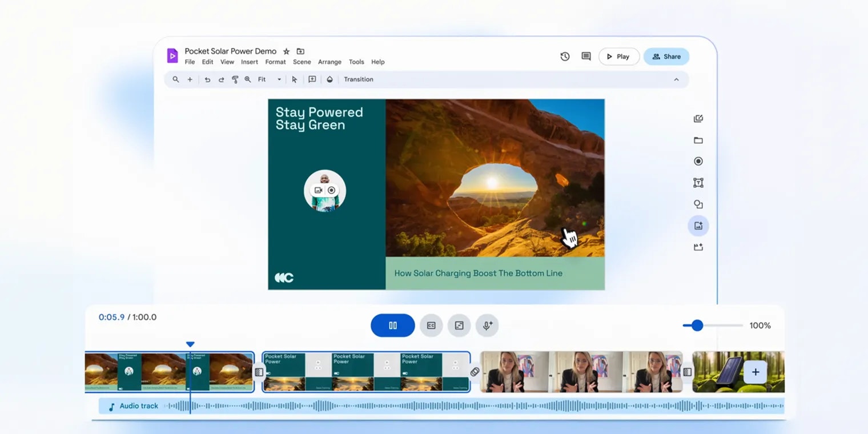Collapse the toolbar with the chevron
Image resolution: width=868 pixels, height=434 pixels.
[676, 79]
